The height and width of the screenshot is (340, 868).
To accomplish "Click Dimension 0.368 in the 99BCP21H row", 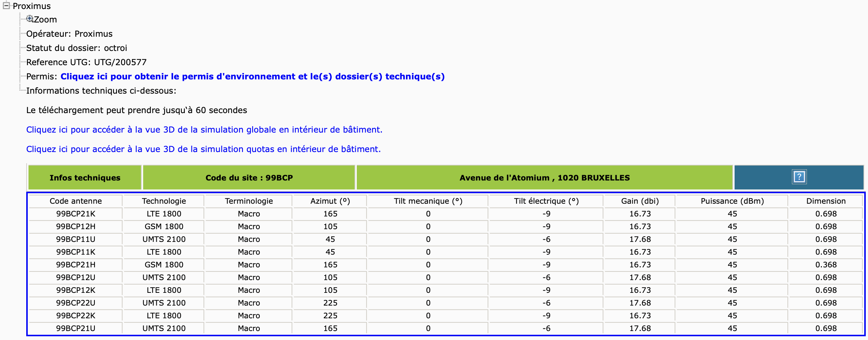I will click(x=826, y=265).
